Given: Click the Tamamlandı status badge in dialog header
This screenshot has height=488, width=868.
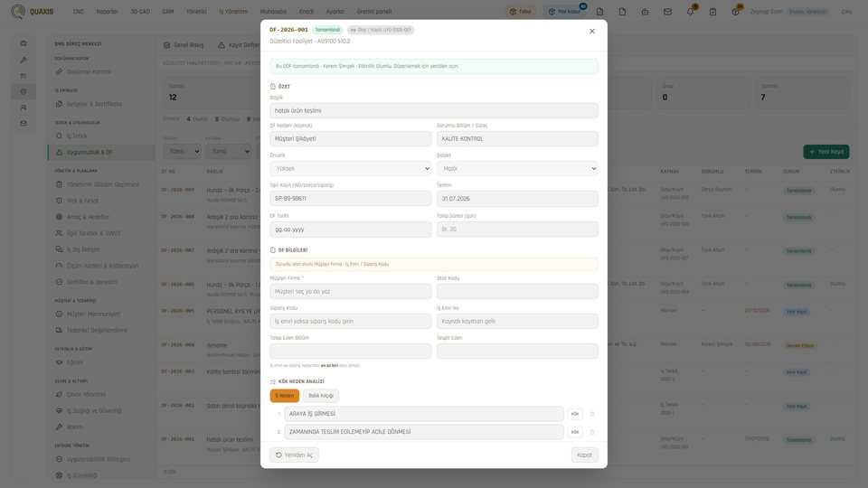Looking at the screenshot, I should (x=327, y=30).
